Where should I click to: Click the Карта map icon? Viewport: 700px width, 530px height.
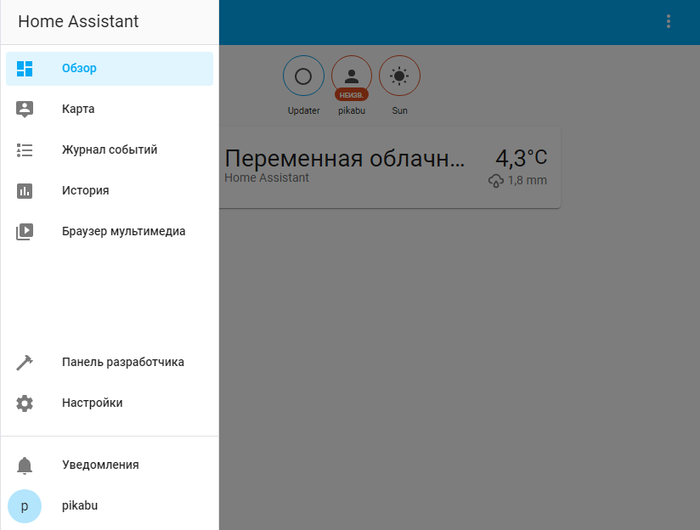click(25, 109)
